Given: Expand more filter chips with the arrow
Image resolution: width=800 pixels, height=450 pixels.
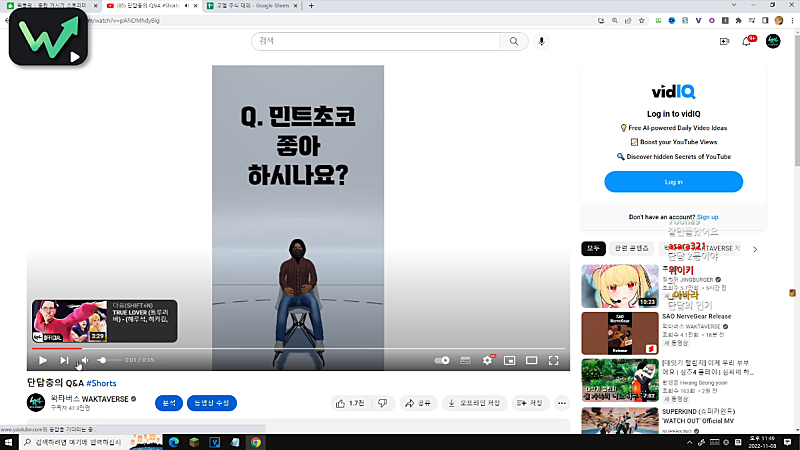Looking at the screenshot, I should point(755,249).
